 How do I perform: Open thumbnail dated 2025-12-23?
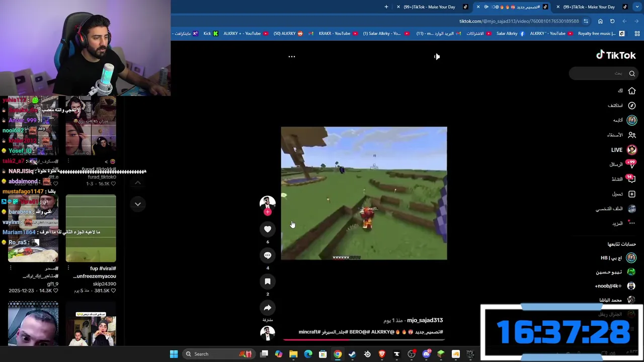[33, 229]
